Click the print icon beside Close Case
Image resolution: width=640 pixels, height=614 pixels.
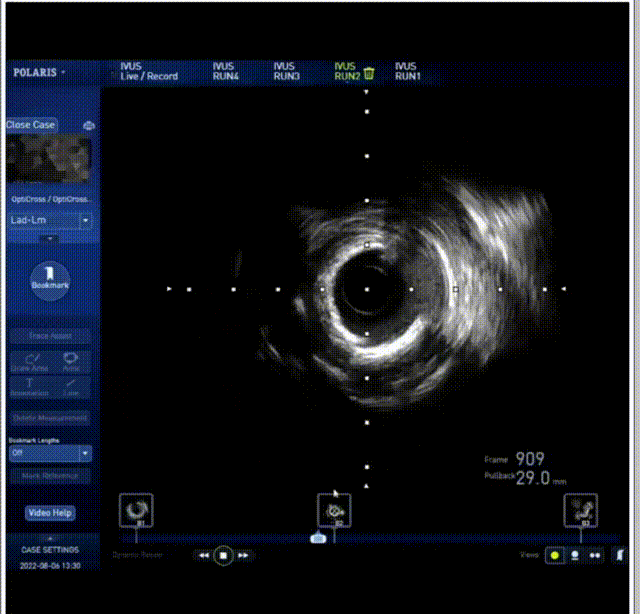[x=89, y=125]
